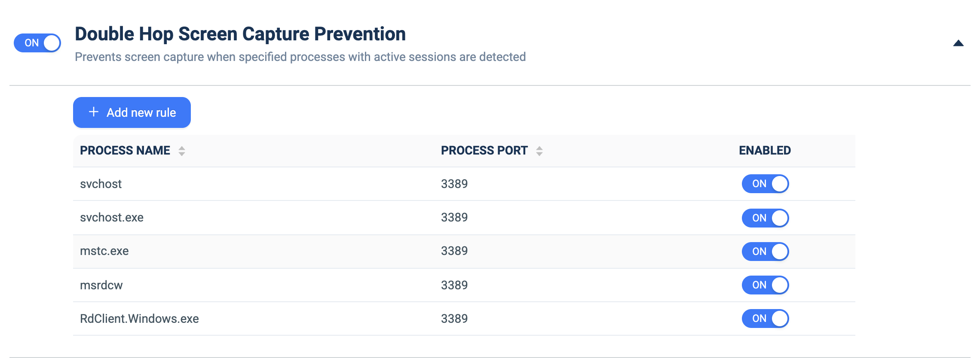
Task: Click the plus icon in Add new rule
Action: (x=94, y=112)
